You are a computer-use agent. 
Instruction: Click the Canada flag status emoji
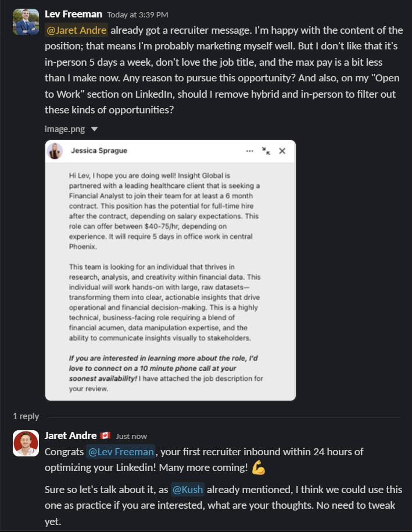tap(105, 435)
